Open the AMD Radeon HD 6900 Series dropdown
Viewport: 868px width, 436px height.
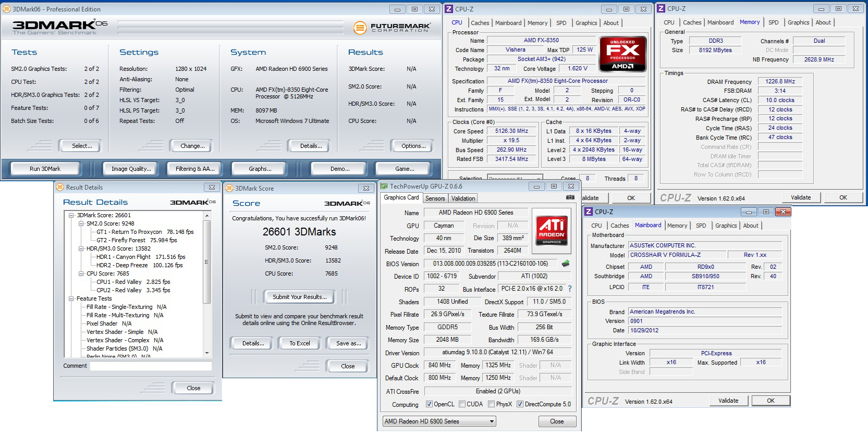pos(439,421)
